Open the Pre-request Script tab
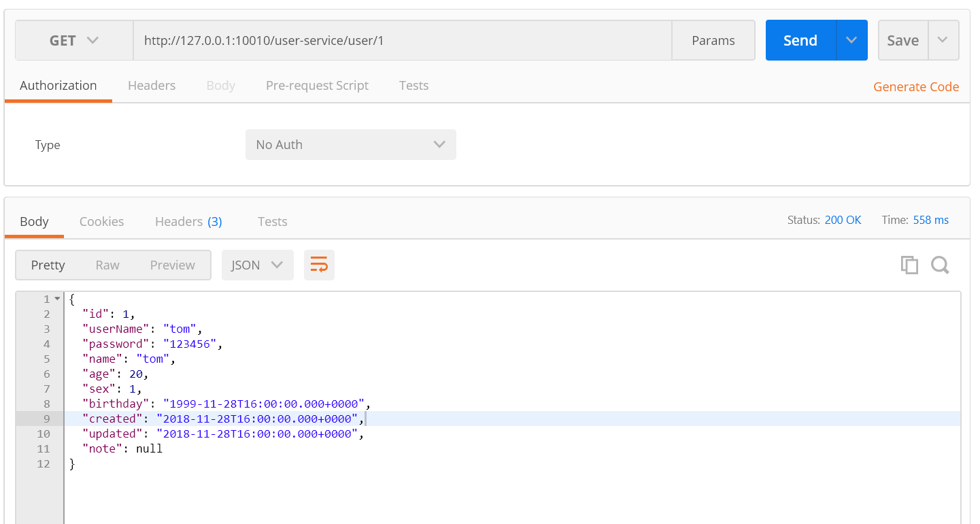This screenshot has height=524, width=980. tap(317, 85)
